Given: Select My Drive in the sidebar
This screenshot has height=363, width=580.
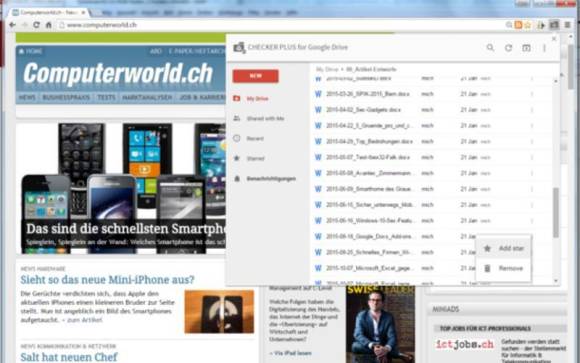Looking at the screenshot, I should tap(257, 99).
